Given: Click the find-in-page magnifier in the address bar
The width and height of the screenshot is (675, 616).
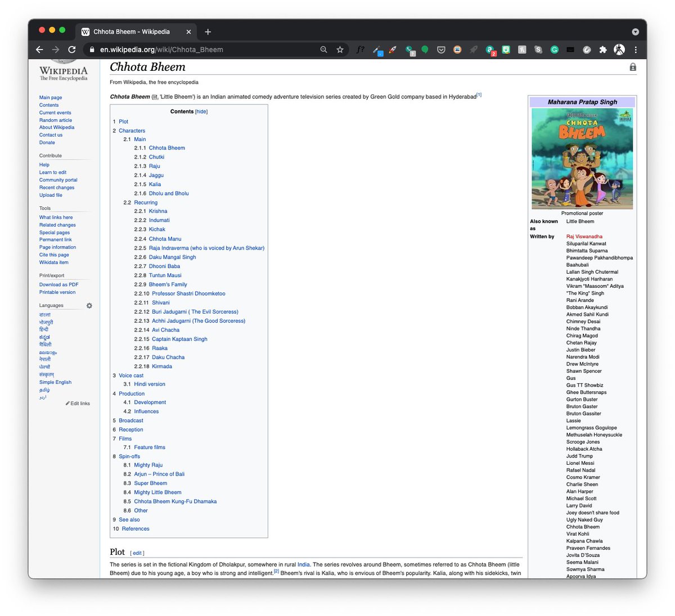Looking at the screenshot, I should (x=323, y=49).
